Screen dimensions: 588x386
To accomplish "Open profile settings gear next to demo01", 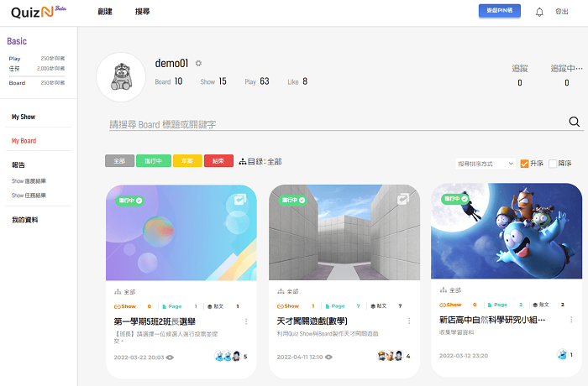I will click(198, 63).
